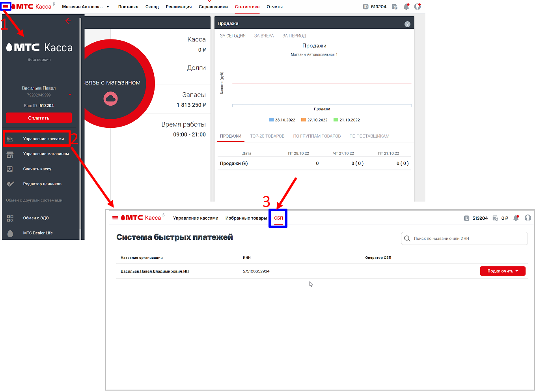Click the wallet icon in СБП window header
This screenshot has height=392, width=537.
pyautogui.click(x=495, y=218)
